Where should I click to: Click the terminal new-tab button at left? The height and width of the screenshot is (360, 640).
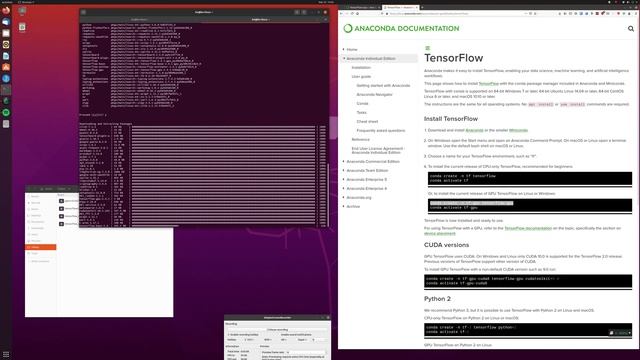pyautogui.click(x=83, y=12)
